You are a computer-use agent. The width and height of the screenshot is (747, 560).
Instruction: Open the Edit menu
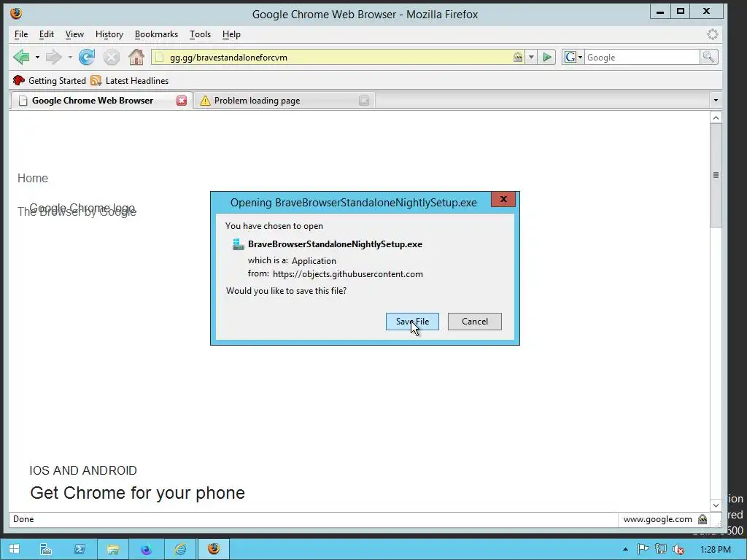[x=46, y=34]
